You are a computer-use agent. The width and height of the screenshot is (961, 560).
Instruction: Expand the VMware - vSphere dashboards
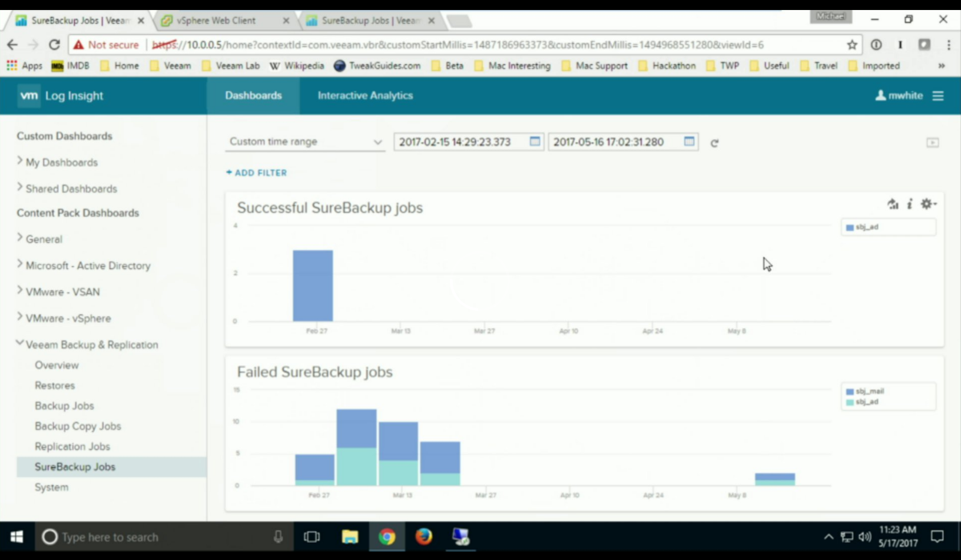[x=64, y=318]
